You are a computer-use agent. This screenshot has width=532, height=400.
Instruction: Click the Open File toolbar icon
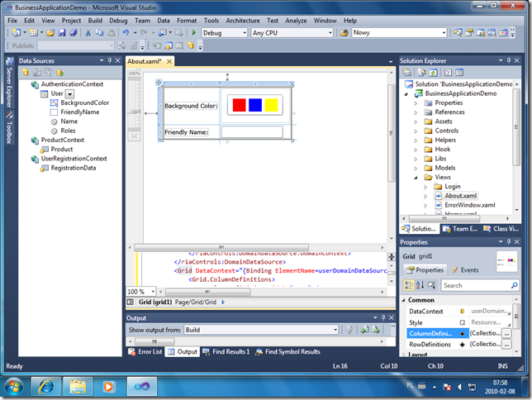click(x=50, y=32)
